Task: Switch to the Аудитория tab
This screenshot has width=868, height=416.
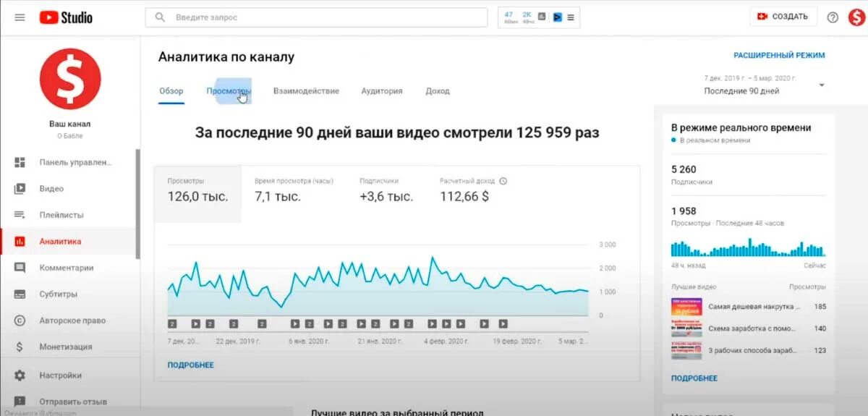Action: click(382, 91)
